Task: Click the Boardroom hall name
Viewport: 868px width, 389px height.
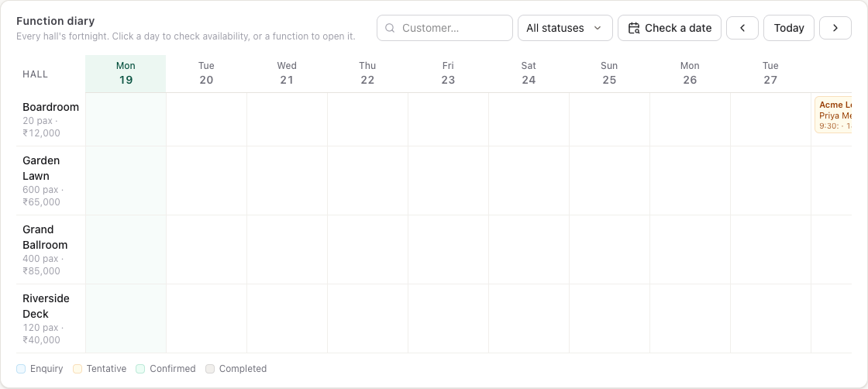Action: [51, 108]
